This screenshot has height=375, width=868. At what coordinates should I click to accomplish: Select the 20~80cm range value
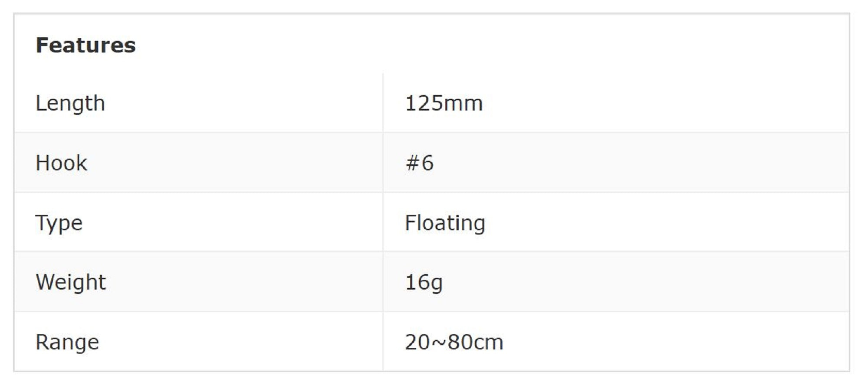click(454, 342)
